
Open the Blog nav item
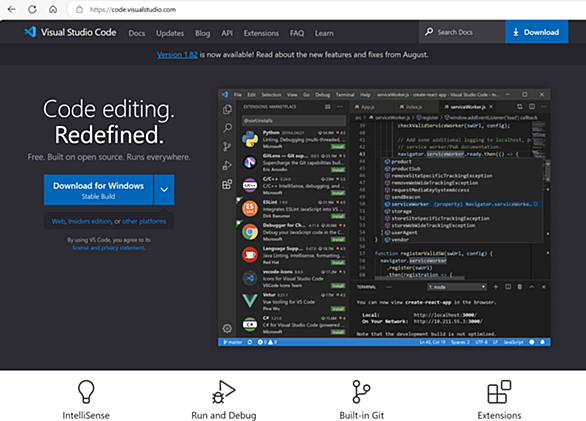203,33
